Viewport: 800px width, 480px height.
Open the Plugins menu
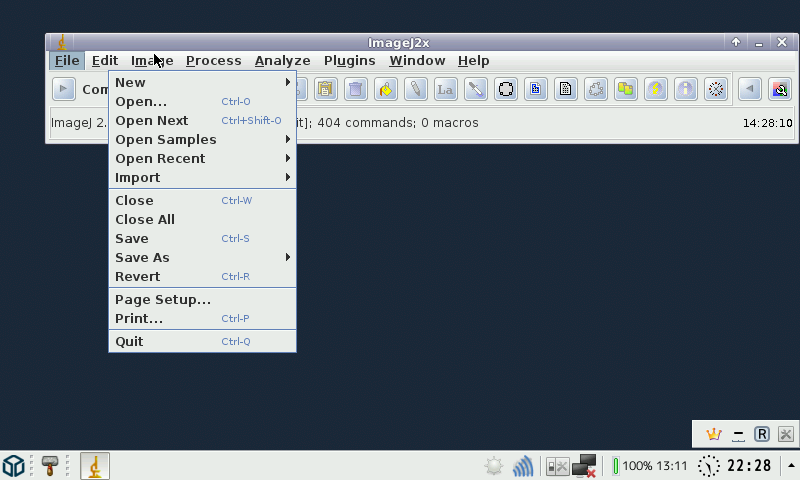(x=349, y=61)
